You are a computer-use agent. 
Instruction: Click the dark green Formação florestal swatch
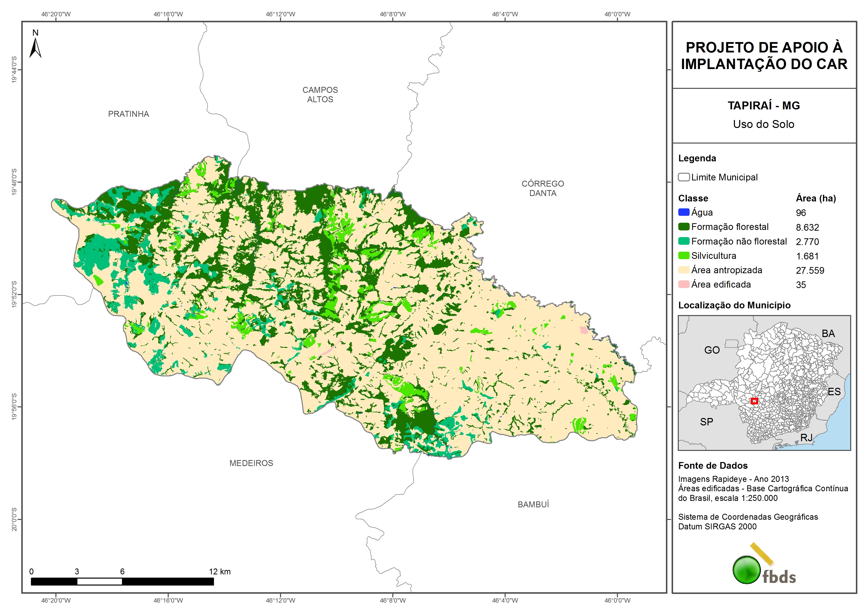683,227
